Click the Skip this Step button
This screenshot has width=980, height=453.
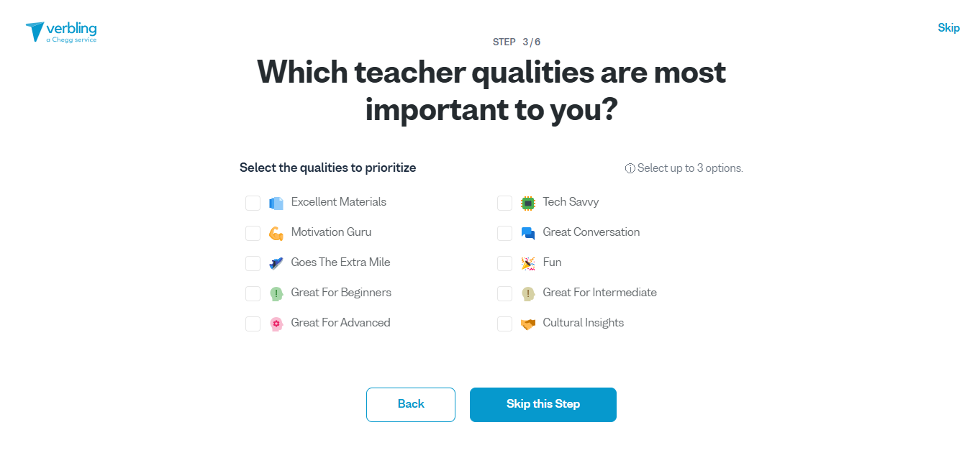click(x=543, y=404)
